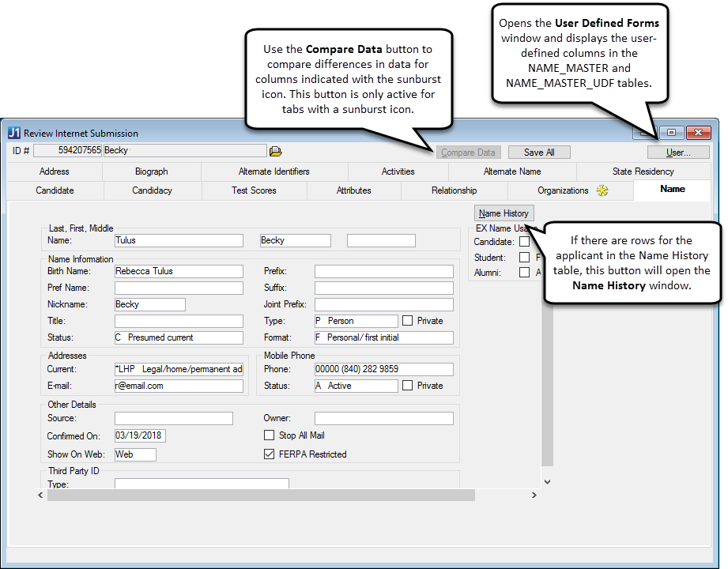Check the Student checkbox in EX Name Usage
Screen dimensions: 728x569
524,258
